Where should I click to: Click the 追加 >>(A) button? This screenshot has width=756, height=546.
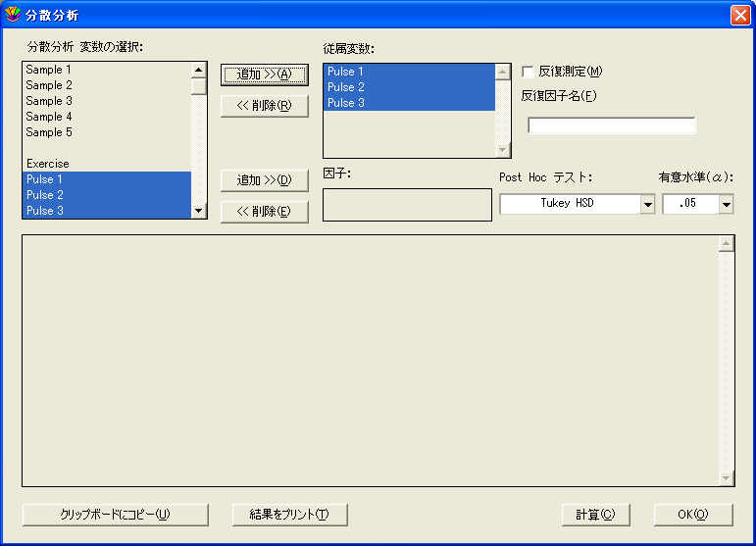[x=264, y=74]
